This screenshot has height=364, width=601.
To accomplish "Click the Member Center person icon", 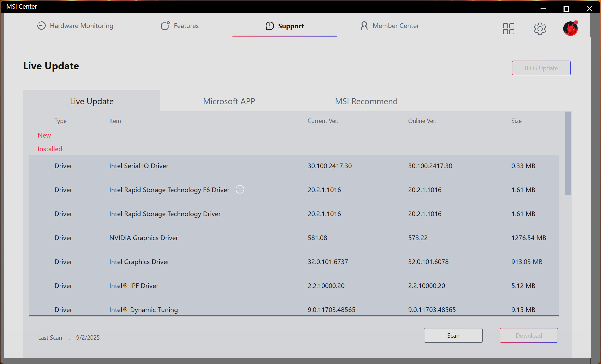I will coord(364,26).
